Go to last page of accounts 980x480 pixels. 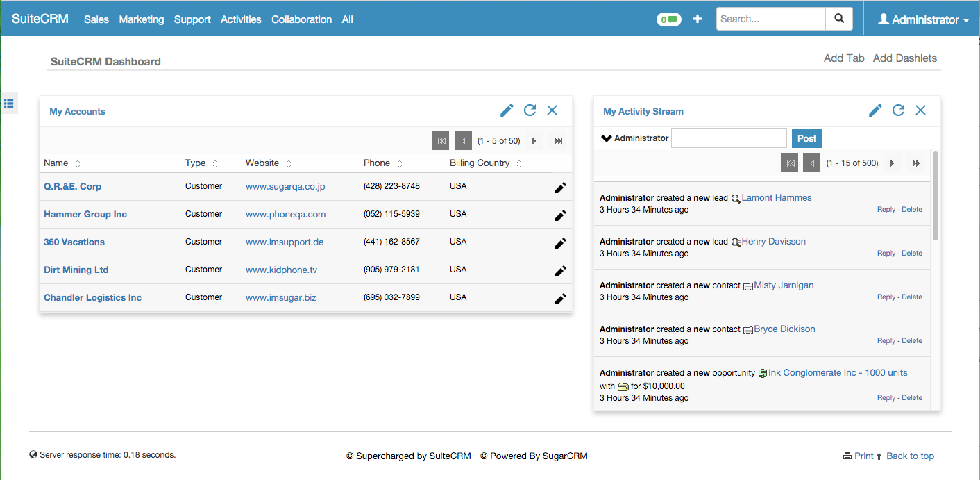coord(558,141)
